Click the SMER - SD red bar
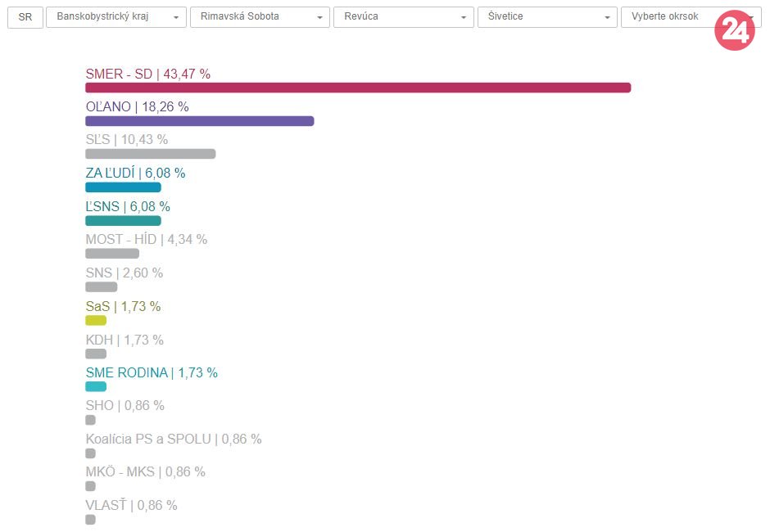Screen dimensions: 770x532 coord(358,88)
